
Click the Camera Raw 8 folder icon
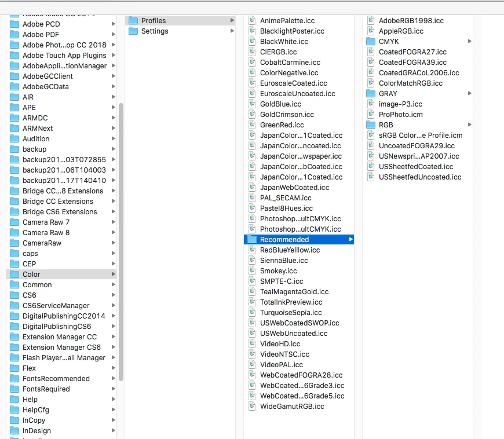[14, 232]
